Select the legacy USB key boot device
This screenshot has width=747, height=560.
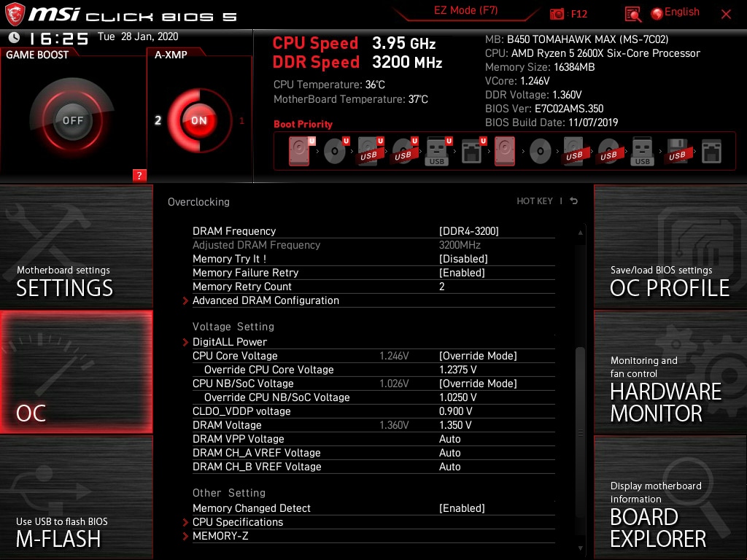click(x=642, y=151)
